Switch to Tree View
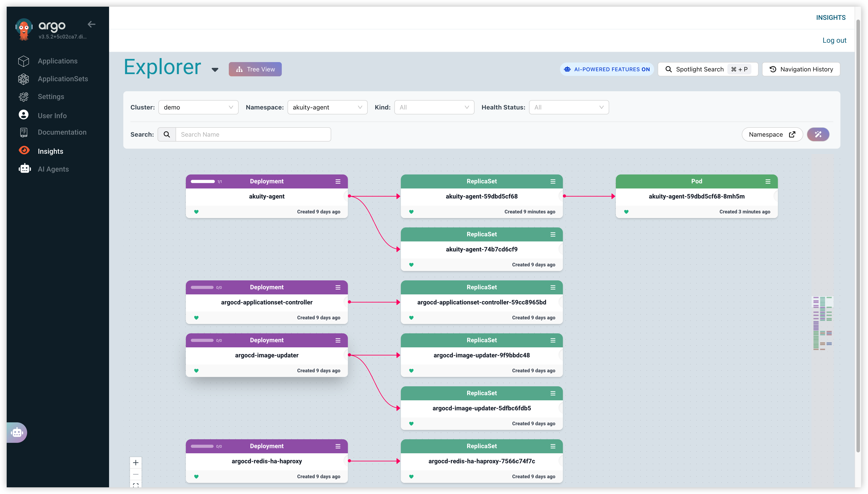Screen dimensions: 868x494 coord(255,69)
